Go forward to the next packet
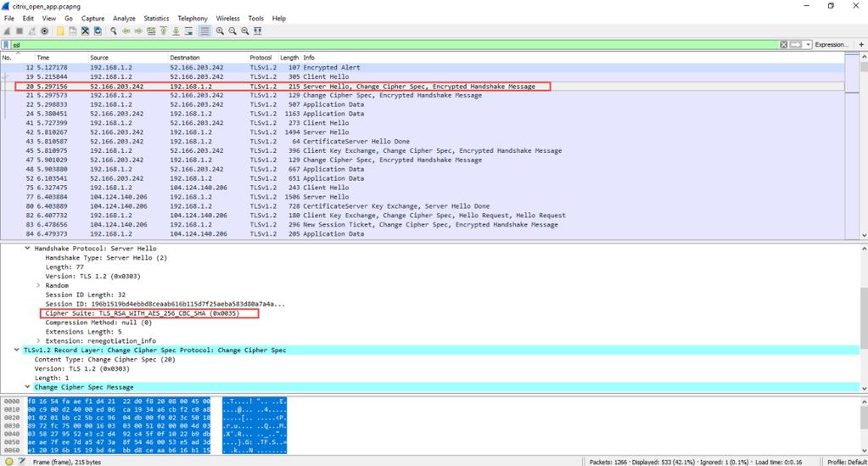 [138, 31]
